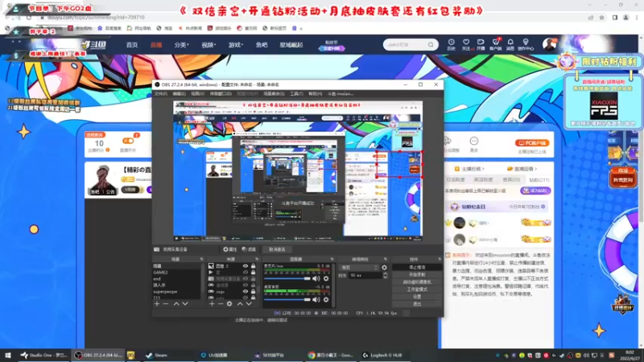Open scene transition type dropdown
This screenshot has height=362, width=644.
[359, 268]
